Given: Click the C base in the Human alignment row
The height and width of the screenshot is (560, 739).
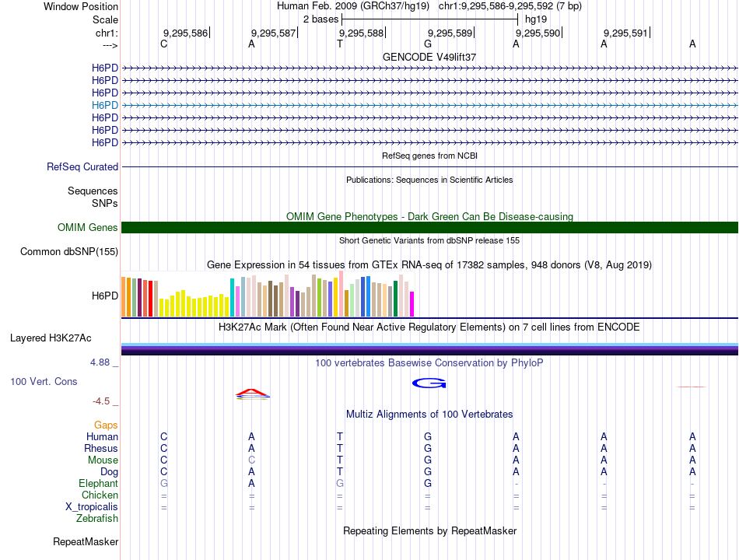Looking at the screenshot, I should point(164,436).
